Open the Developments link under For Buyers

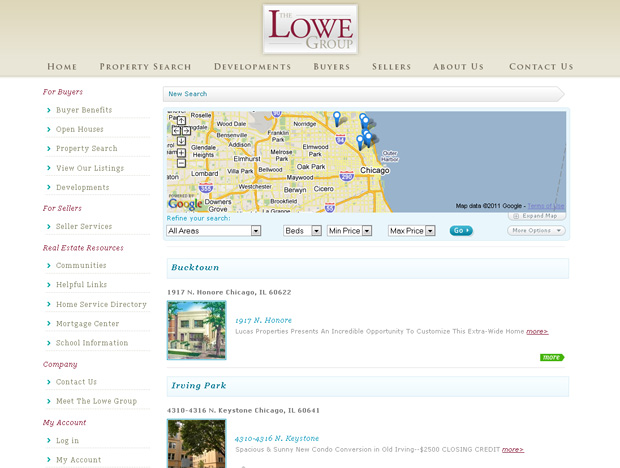[83, 187]
